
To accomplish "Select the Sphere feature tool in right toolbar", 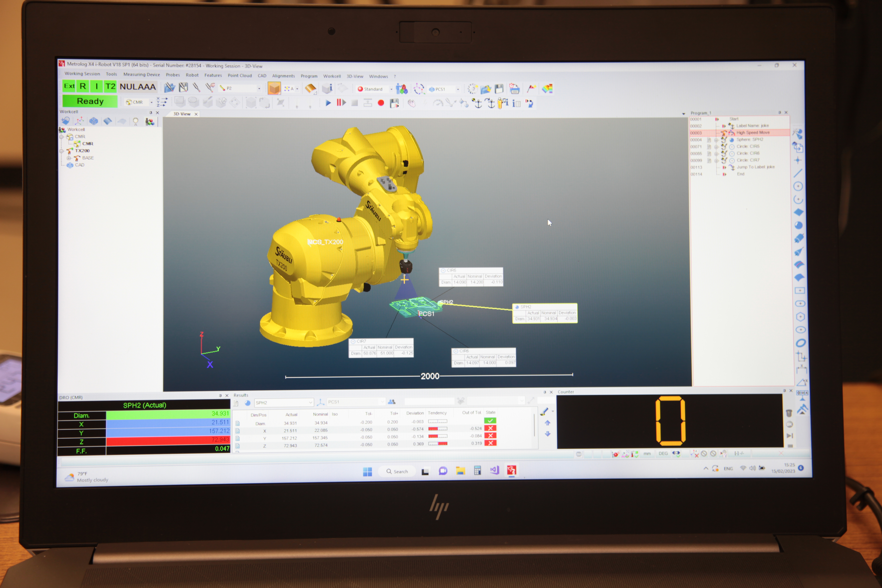I will 798,225.
